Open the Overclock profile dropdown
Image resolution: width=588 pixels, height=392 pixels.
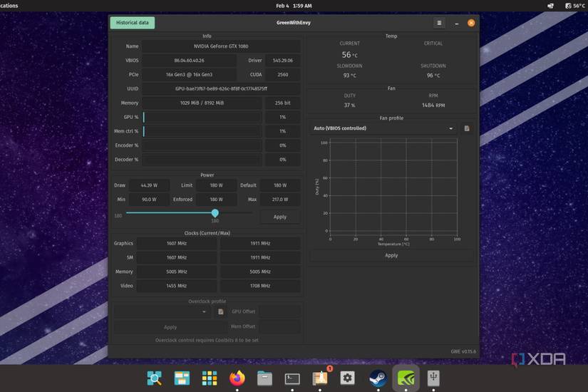162,311
